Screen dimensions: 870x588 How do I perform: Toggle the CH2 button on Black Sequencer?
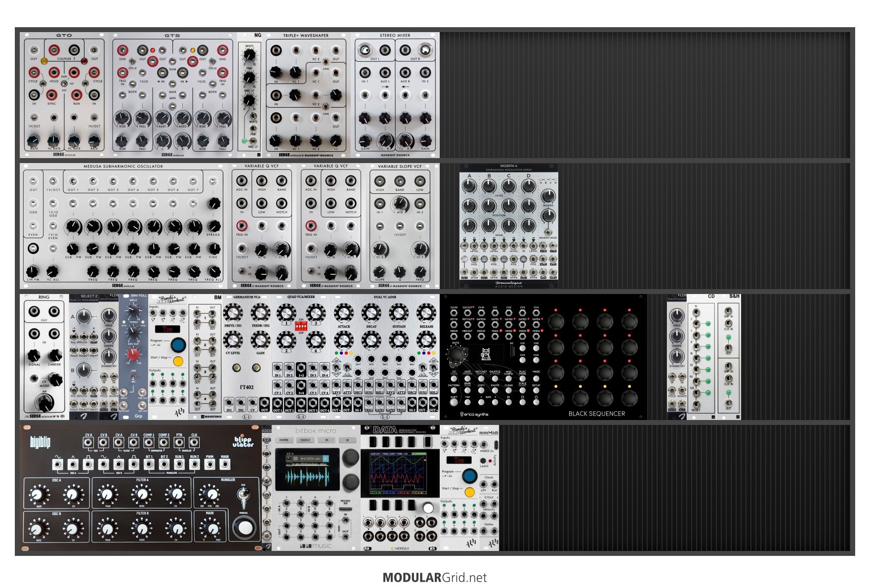click(x=536, y=348)
